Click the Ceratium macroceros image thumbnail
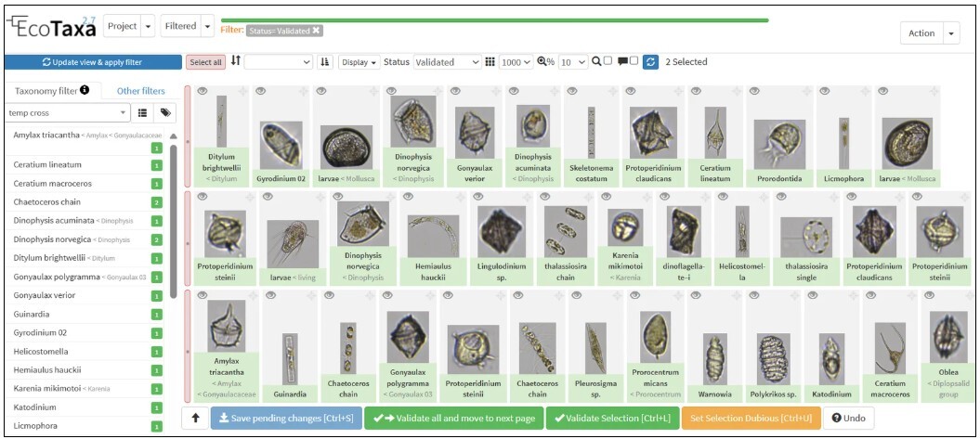This screenshot has height=439, width=980. point(890,347)
